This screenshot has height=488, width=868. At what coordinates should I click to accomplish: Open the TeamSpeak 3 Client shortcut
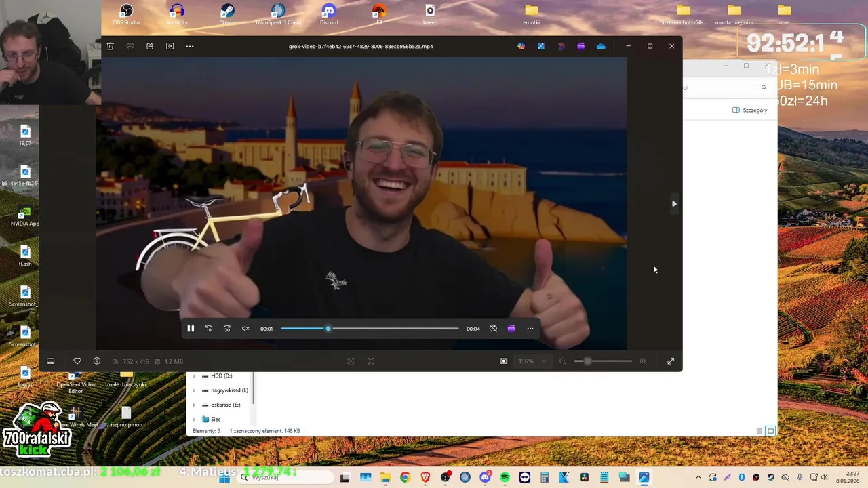point(278,15)
